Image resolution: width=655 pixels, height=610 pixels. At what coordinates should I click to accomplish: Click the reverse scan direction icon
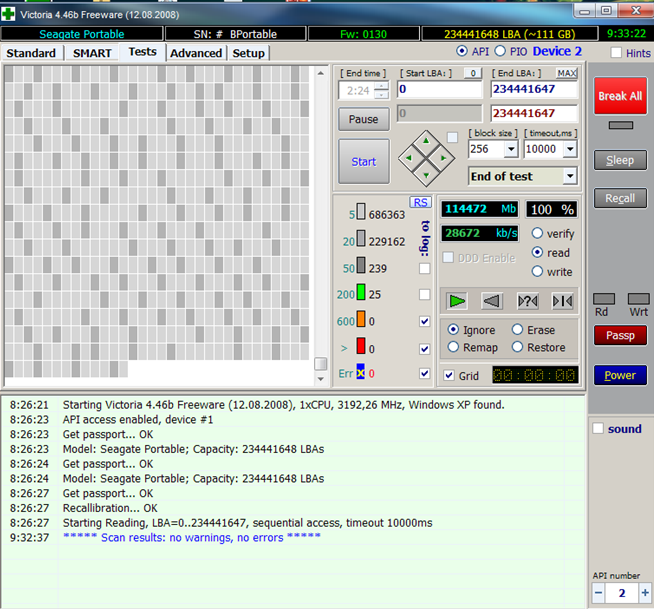pos(492,301)
